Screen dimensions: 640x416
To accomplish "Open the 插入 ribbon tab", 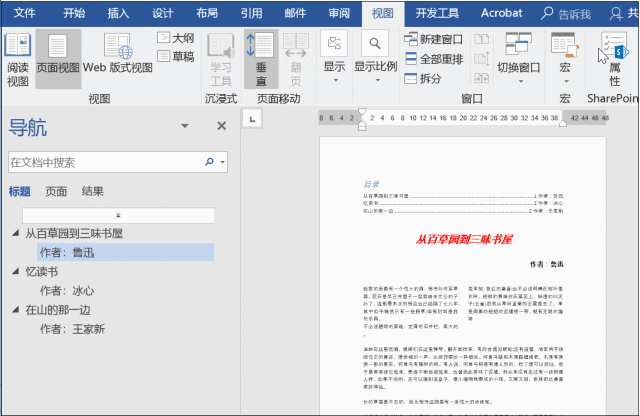I will pos(118,13).
